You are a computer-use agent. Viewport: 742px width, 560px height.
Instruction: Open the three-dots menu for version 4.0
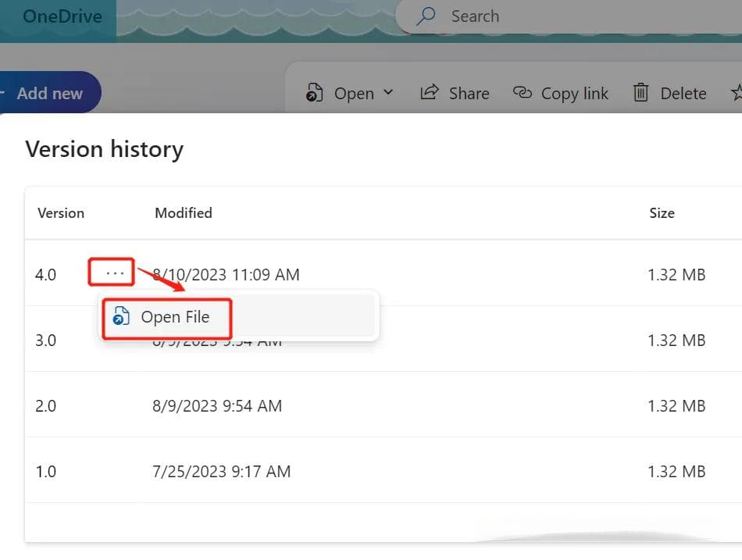(115, 273)
